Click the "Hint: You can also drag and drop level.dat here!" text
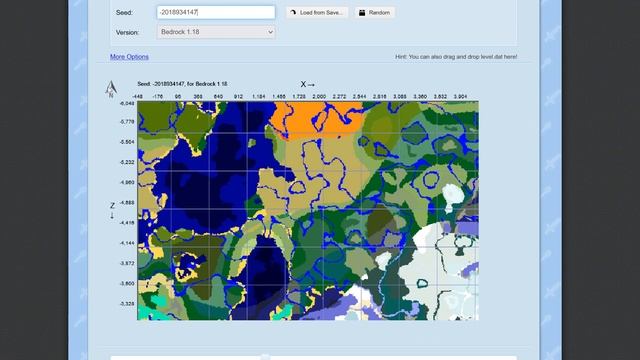The height and width of the screenshot is (360, 640). 456,57
